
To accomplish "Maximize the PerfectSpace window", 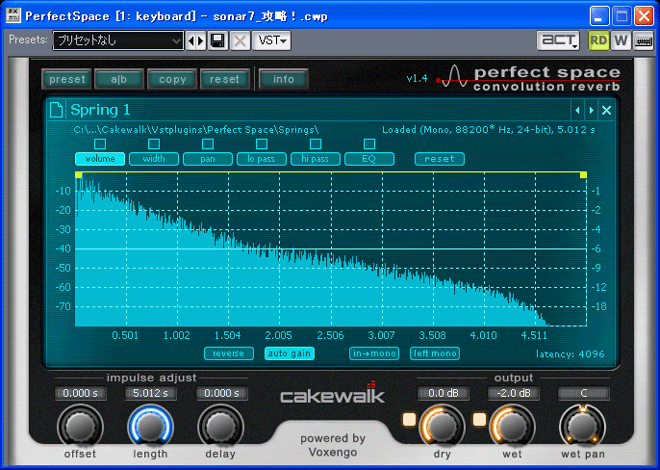I will pos(622,16).
